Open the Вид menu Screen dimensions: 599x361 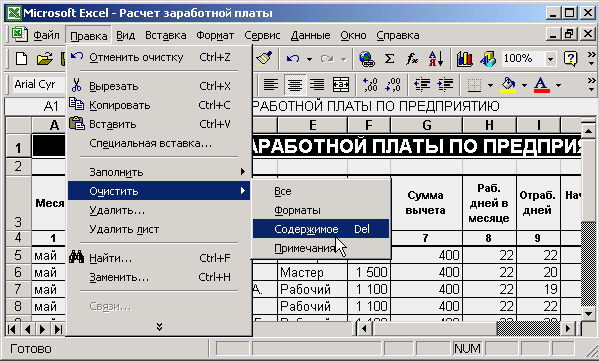(x=125, y=36)
